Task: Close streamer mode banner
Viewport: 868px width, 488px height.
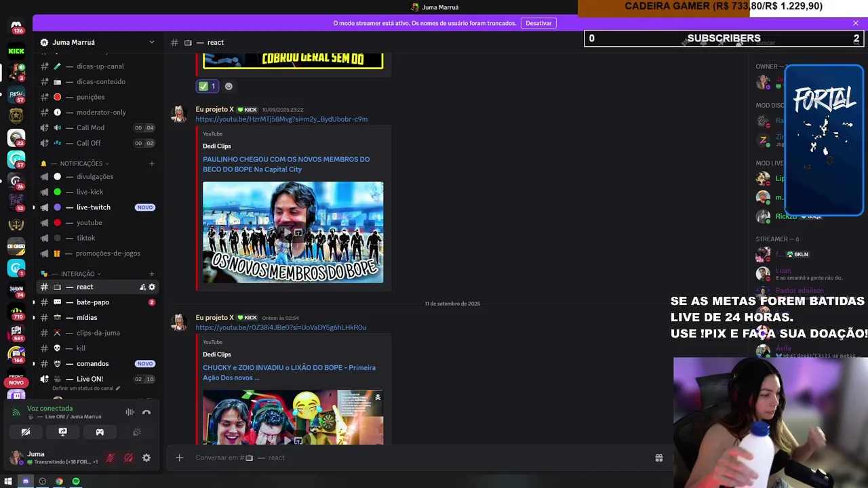Action: [x=856, y=23]
